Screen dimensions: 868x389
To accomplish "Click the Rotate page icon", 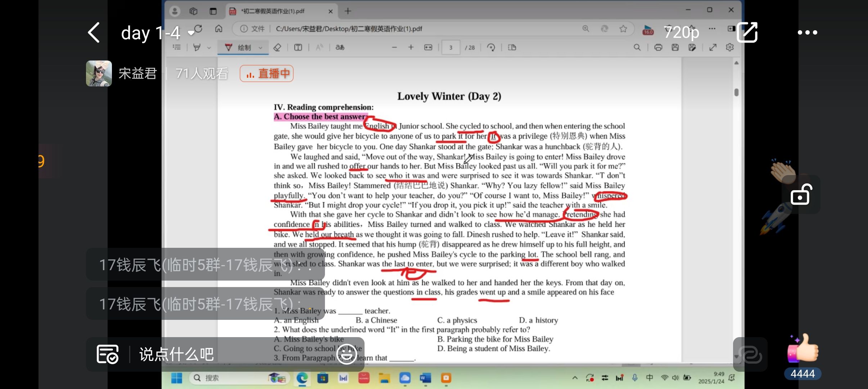I will click(491, 48).
